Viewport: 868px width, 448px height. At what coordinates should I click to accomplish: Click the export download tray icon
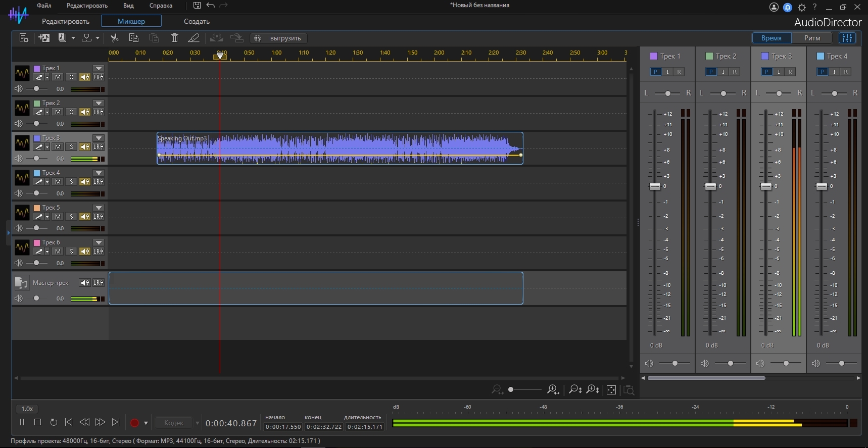pos(87,38)
